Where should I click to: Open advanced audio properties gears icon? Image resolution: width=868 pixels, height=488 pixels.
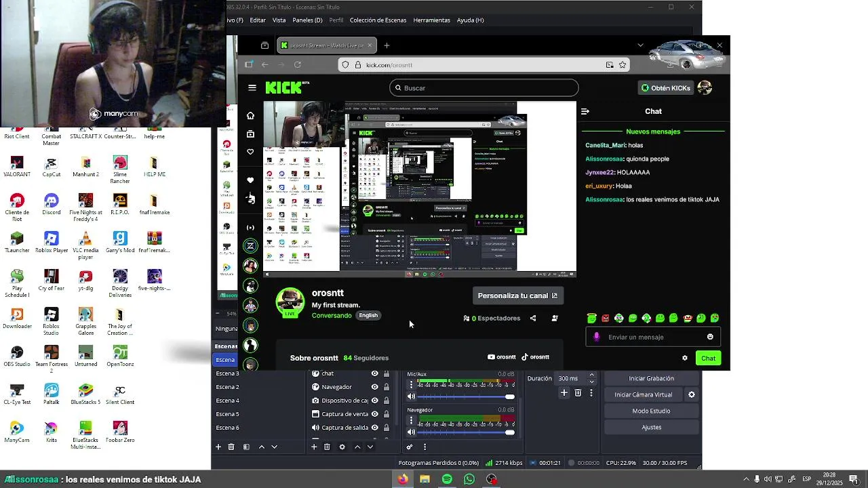(x=410, y=447)
